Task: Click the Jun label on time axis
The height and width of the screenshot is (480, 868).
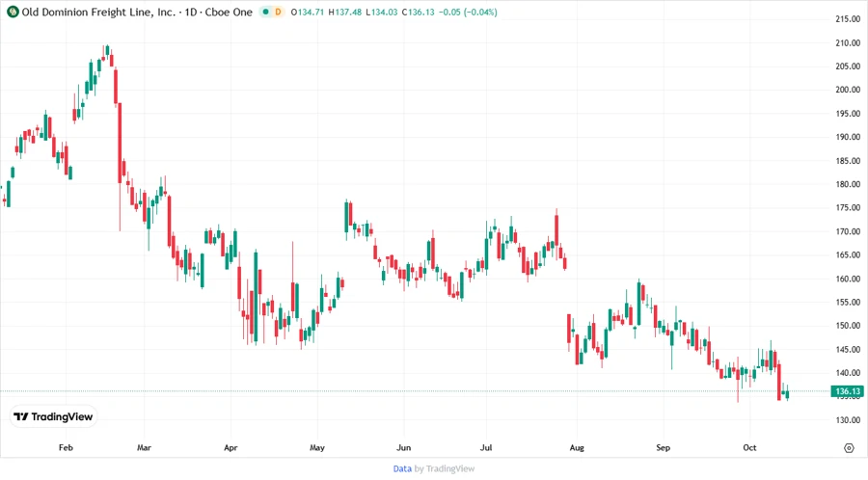Action: (x=403, y=447)
